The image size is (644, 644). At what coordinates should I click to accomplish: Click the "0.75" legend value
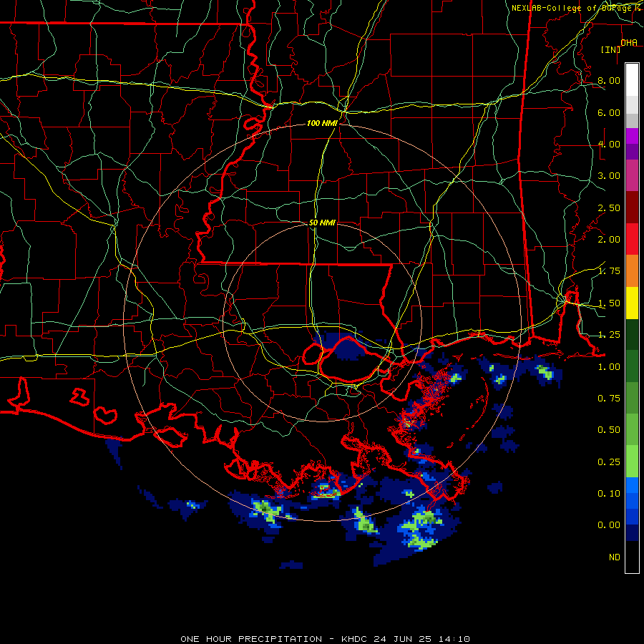click(x=609, y=399)
